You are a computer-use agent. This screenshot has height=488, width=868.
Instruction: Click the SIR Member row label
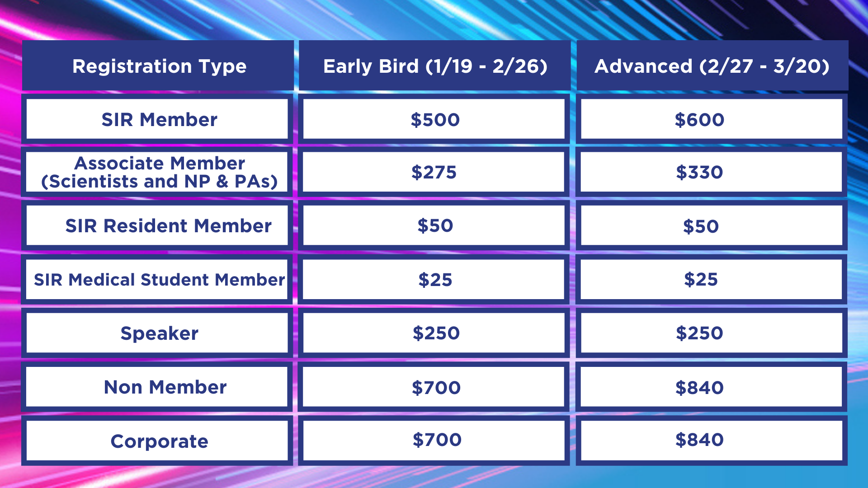click(x=157, y=119)
